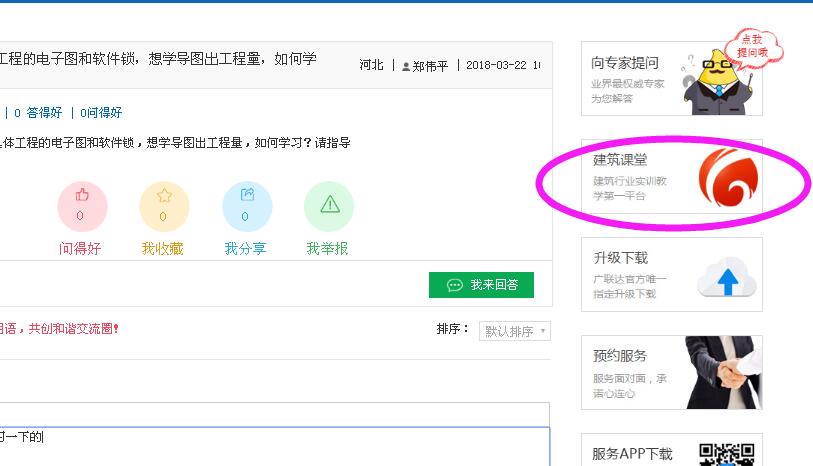Click the question title text
The height and width of the screenshot is (466, 813).
(x=158, y=59)
